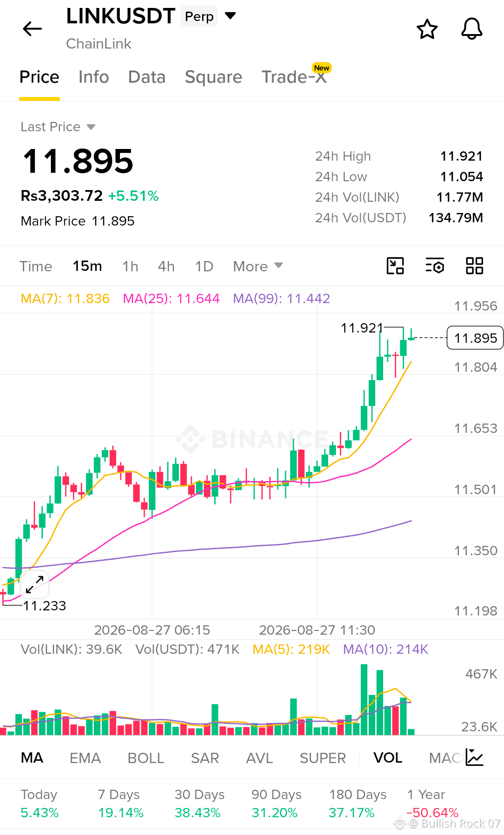The height and width of the screenshot is (835, 504).
Task: Open the Data tab
Action: tap(147, 77)
